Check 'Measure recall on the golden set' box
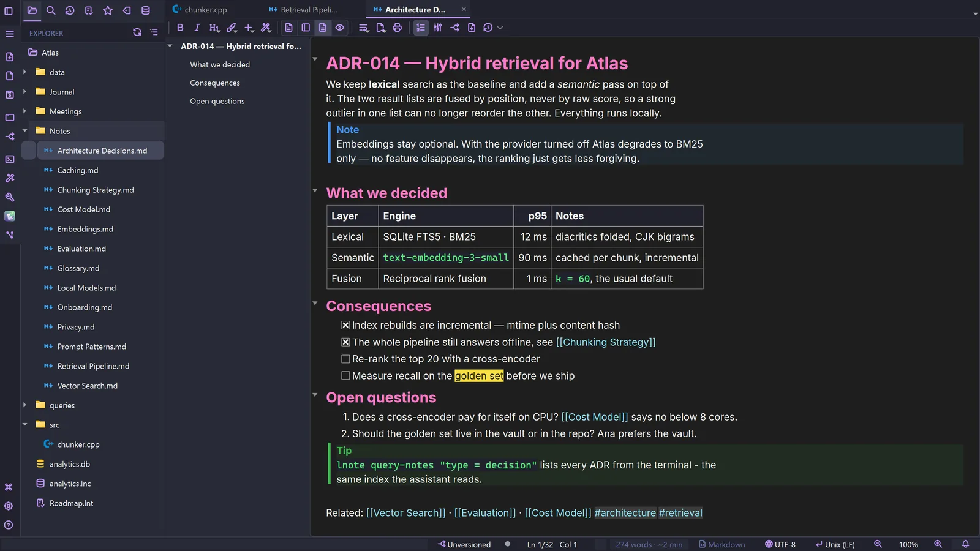This screenshot has width=980, height=551. (x=345, y=376)
